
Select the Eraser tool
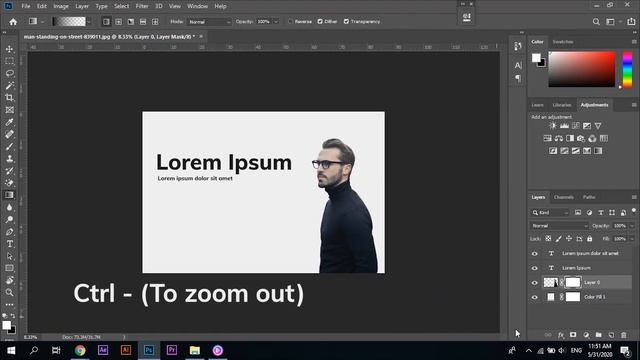click(x=9, y=183)
